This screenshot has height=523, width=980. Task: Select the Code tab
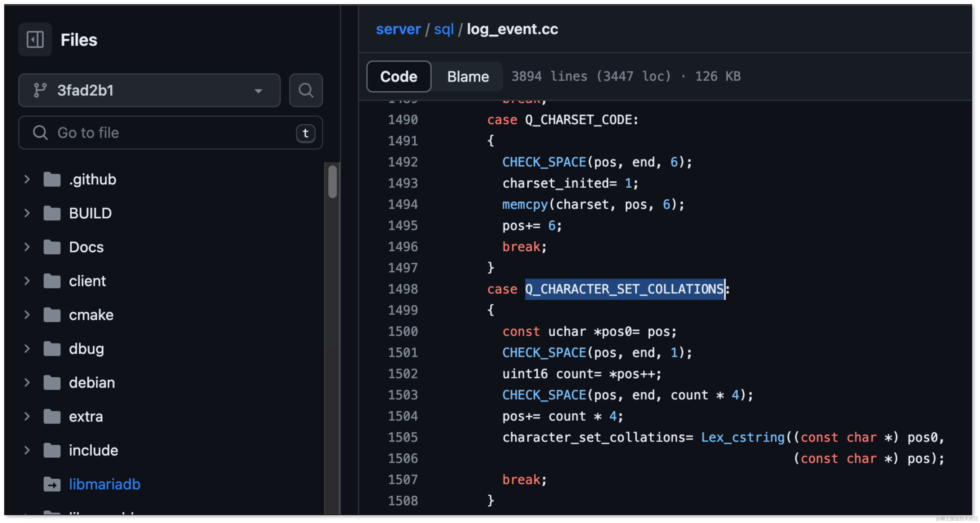coord(398,76)
